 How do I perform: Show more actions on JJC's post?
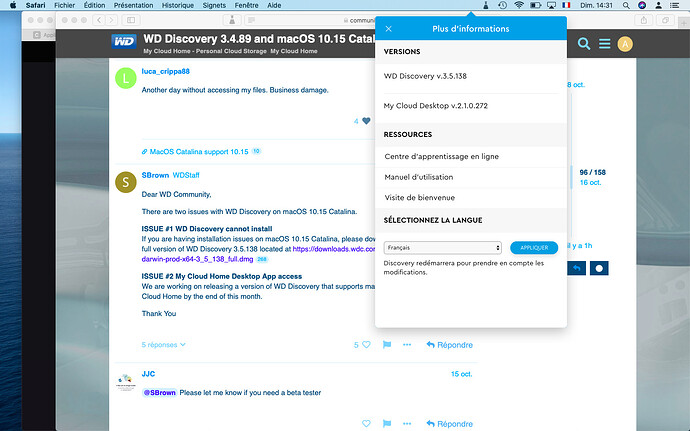point(407,424)
